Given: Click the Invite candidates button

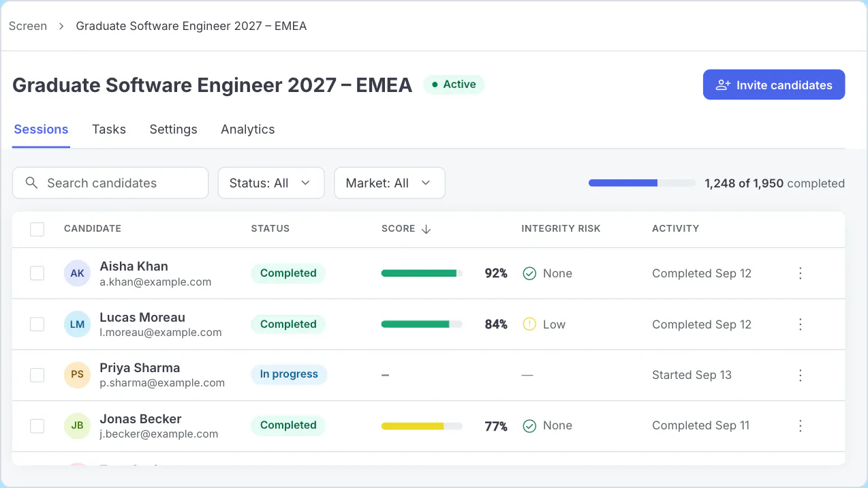Looking at the screenshot, I should (x=774, y=85).
